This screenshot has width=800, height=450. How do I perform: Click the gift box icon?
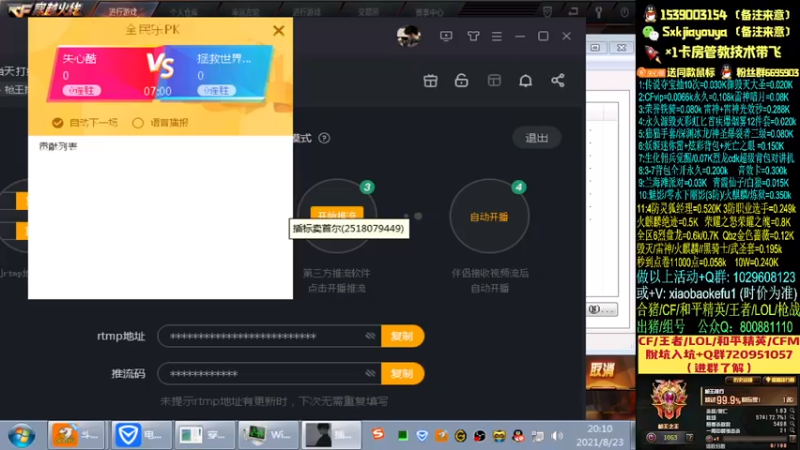(431, 81)
